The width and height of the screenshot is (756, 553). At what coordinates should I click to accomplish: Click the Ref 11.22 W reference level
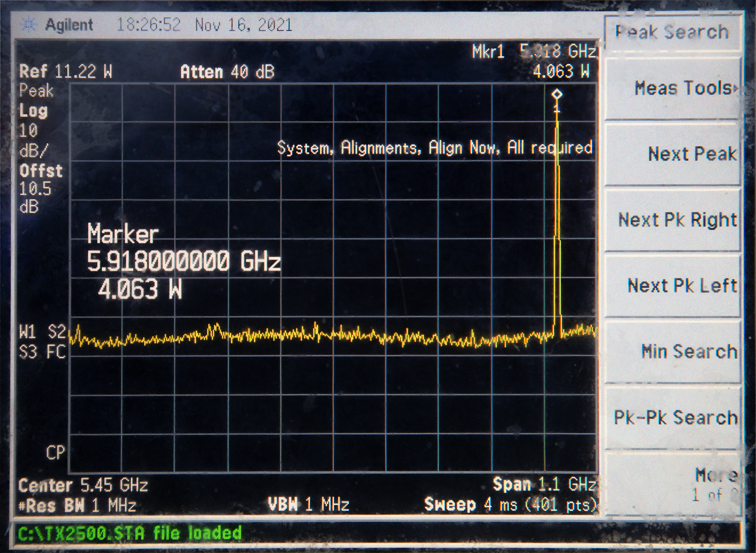tap(66, 71)
